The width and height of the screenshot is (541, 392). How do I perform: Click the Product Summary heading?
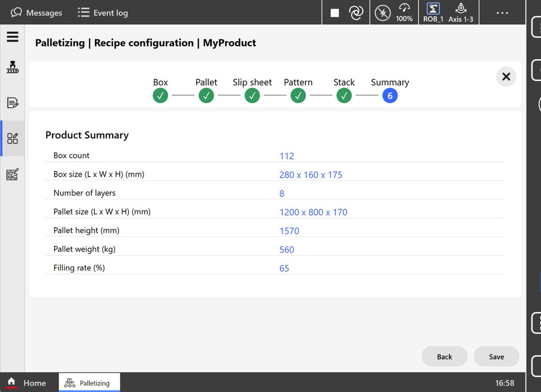coord(87,135)
